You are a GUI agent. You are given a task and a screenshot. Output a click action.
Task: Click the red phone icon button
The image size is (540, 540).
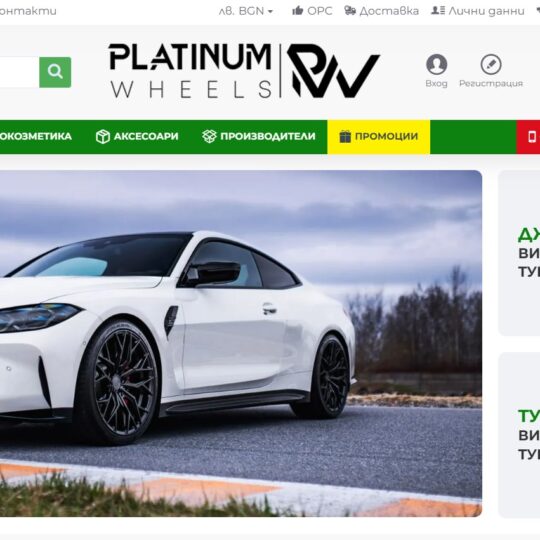pyautogui.click(x=528, y=137)
